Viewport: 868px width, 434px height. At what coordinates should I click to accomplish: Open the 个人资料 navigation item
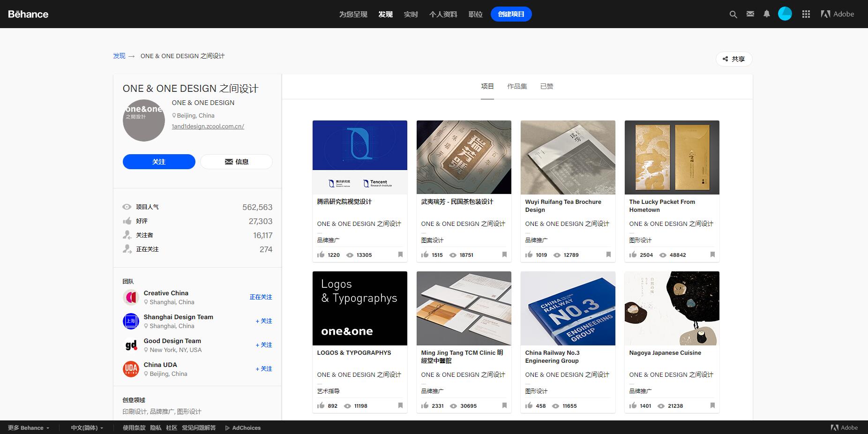(x=443, y=14)
